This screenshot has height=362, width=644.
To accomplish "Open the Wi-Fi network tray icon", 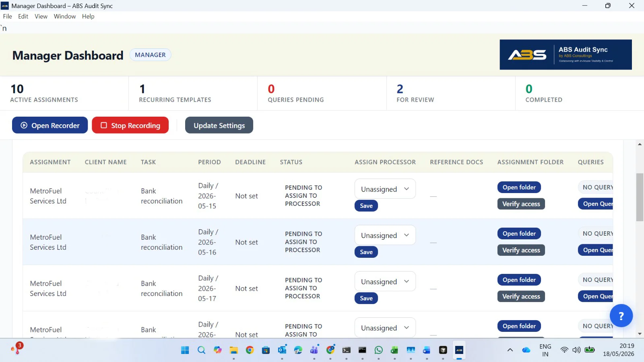I will pyautogui.click(x=564, y=350).
